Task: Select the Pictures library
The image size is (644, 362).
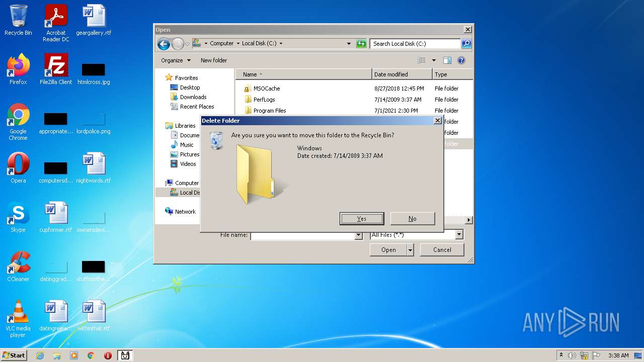Action: 190,154
